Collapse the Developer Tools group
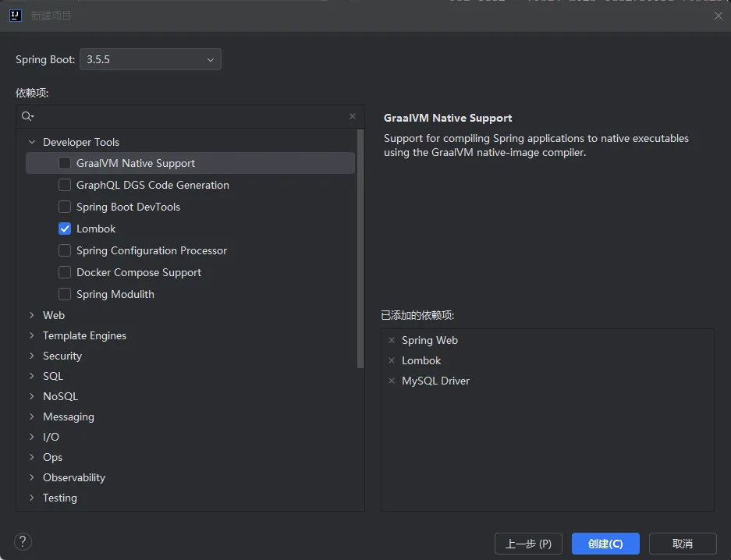Screen dimensions: 731x560 (x=32, y=142)
